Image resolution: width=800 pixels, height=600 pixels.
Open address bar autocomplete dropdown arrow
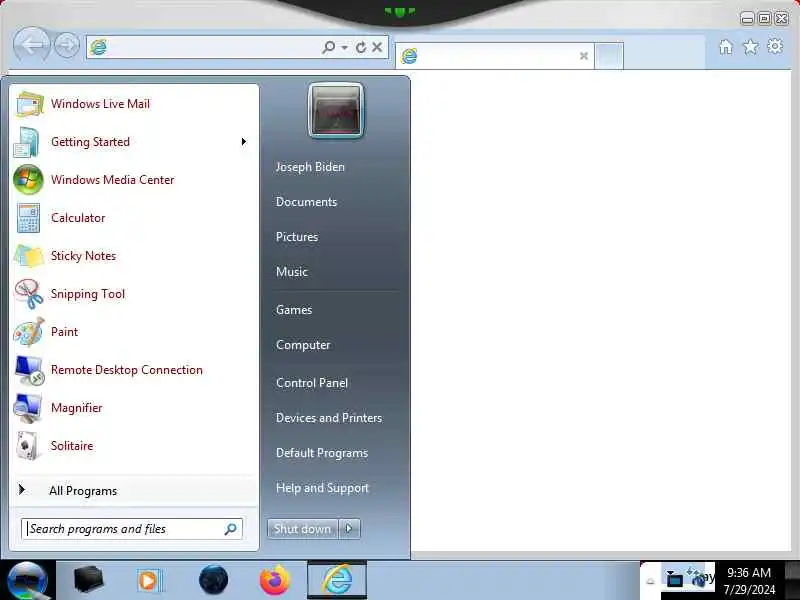pos(345,47)
